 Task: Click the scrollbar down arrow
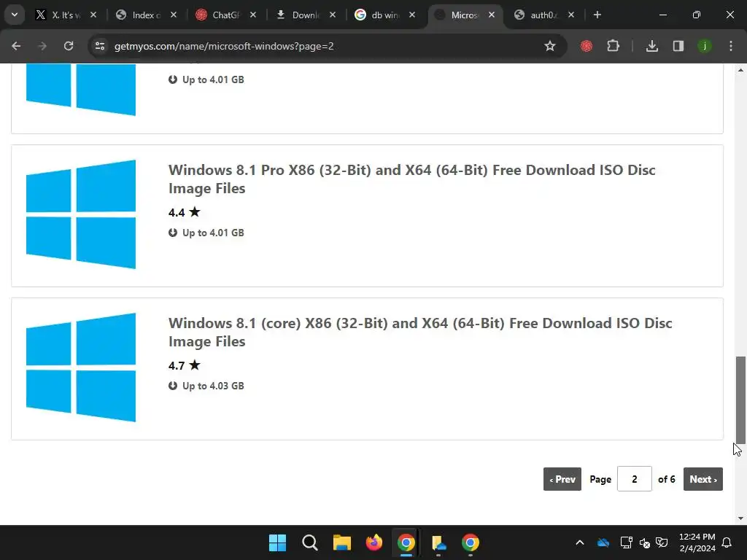tap(740, 518)
